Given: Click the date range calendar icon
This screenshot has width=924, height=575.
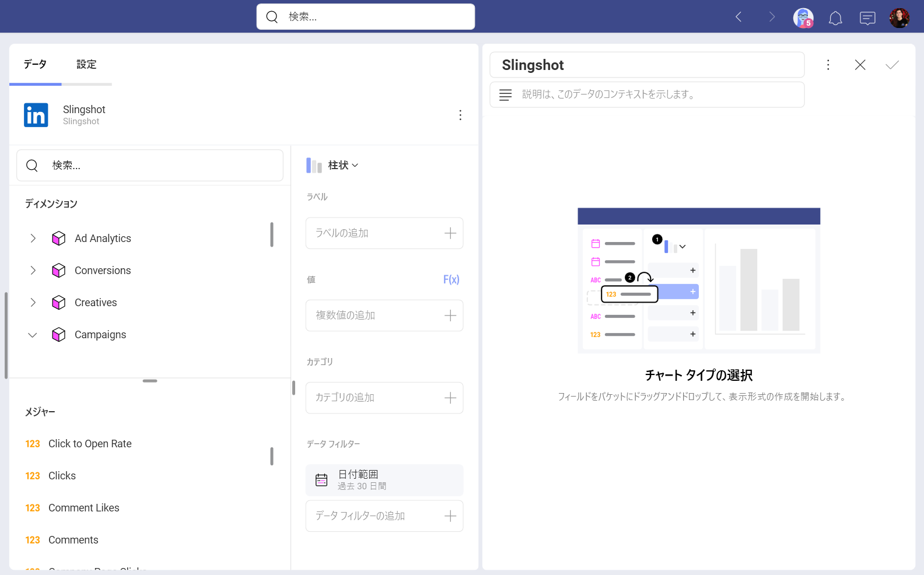Looking at the screenshot, I should point(321,480).
